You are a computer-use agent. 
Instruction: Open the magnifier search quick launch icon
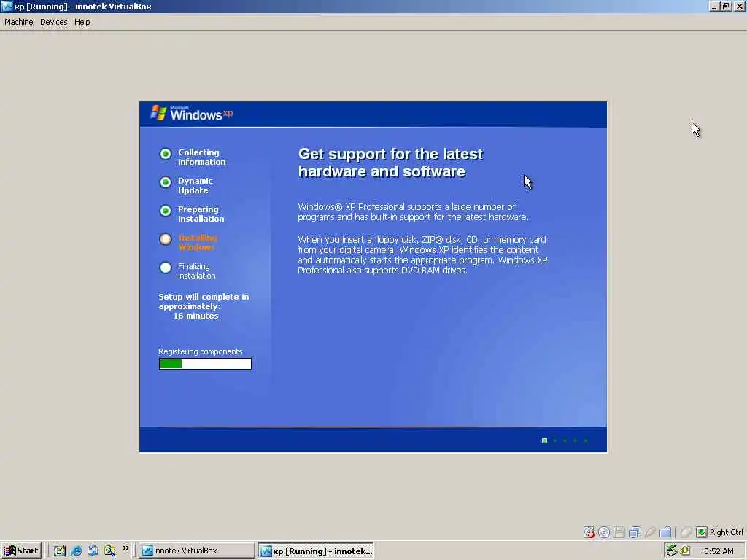110,551
